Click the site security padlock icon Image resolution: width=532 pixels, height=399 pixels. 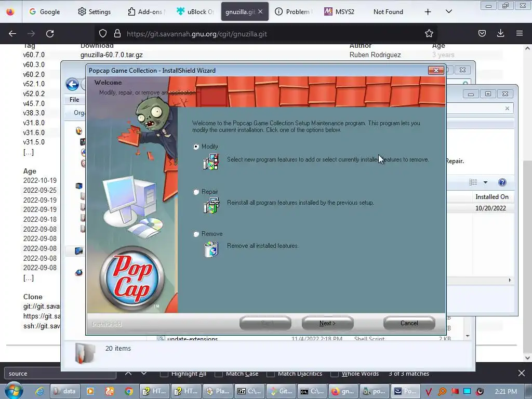point(117,34)
